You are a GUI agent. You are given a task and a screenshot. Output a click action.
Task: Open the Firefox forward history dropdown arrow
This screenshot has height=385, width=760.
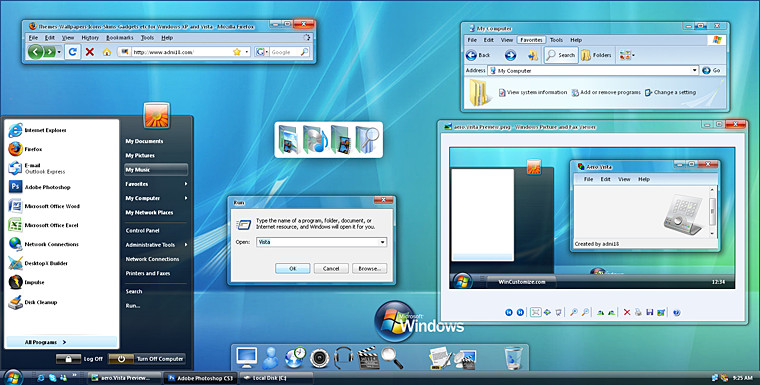60,52
